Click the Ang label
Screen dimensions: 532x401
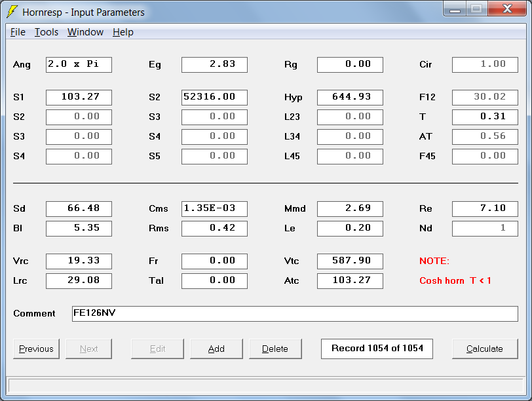pos(22,65)
